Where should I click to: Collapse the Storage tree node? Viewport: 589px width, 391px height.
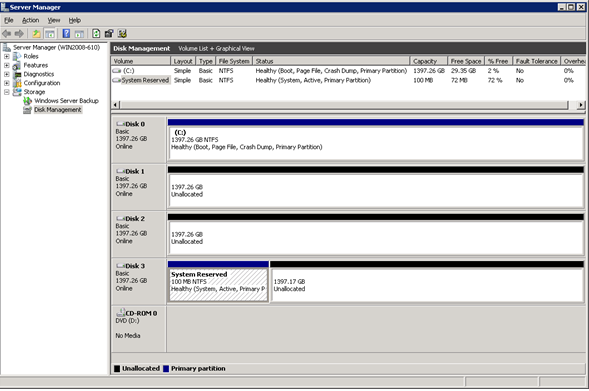click(x=7, y=92)
